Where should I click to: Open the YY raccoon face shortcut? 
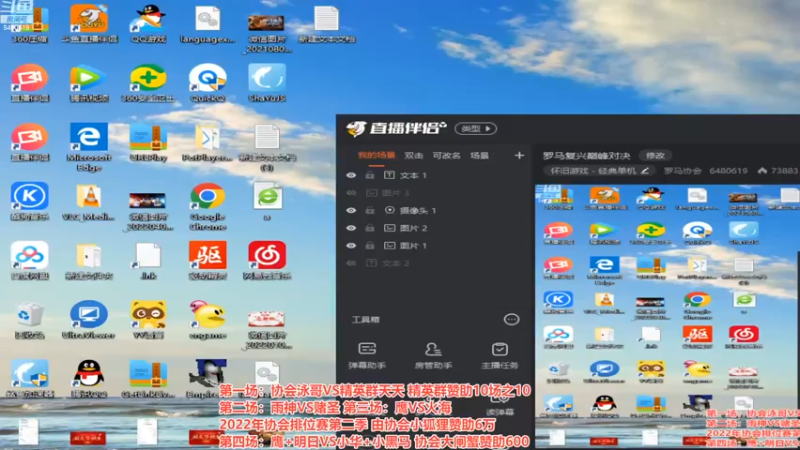tap(148, 319)
